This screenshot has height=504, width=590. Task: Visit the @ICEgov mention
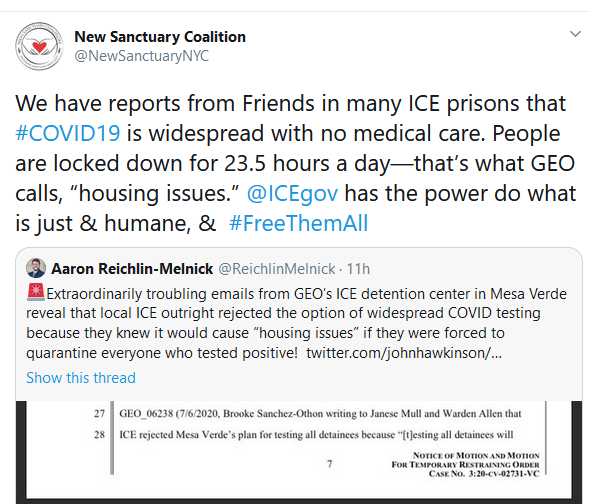[292, 193]
